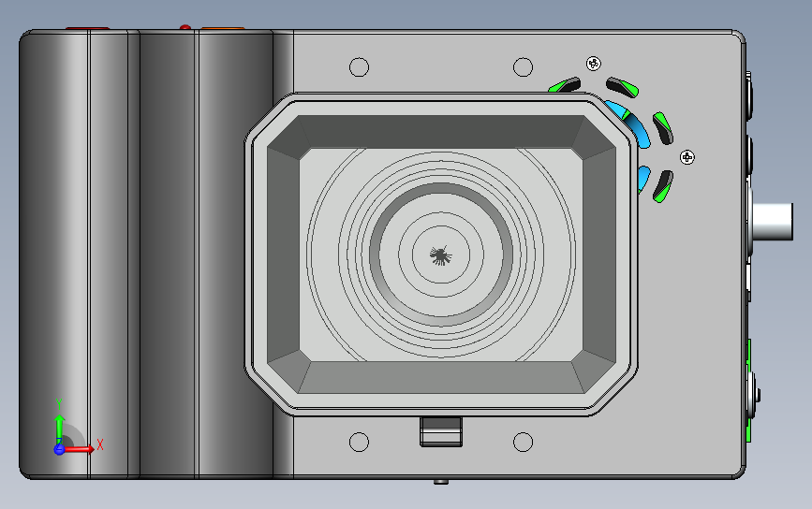Viewport: 812px width, 509px height.
Task: Select the orange button on top of grip
Action: tap(223, 28)
